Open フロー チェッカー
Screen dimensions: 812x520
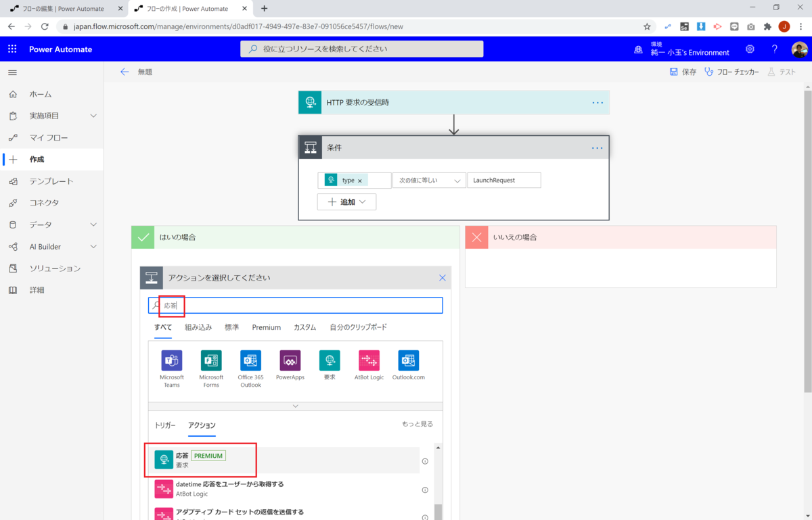(731, 72)
